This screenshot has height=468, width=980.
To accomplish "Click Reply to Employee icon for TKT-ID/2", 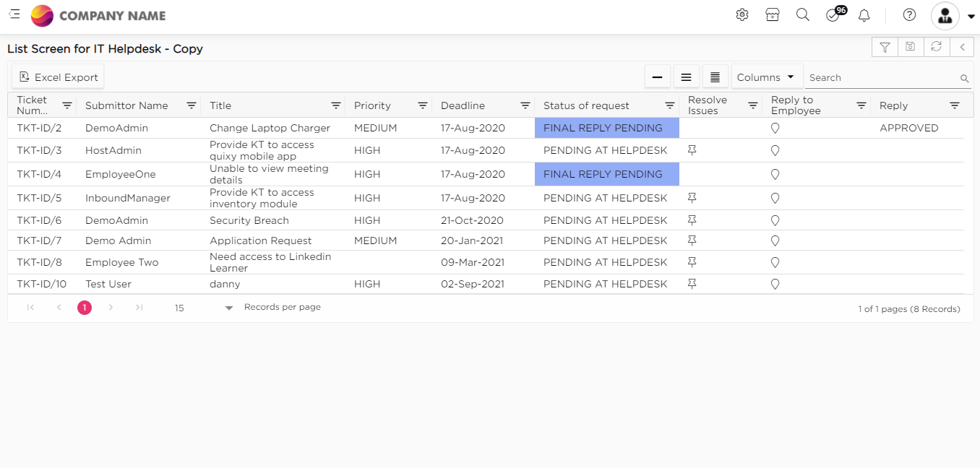I will coord(775,129).
